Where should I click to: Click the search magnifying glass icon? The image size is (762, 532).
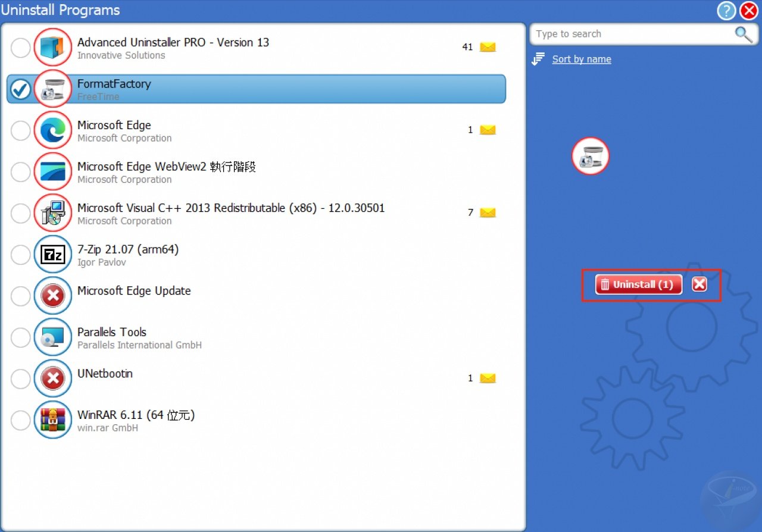tap(743, 34)
